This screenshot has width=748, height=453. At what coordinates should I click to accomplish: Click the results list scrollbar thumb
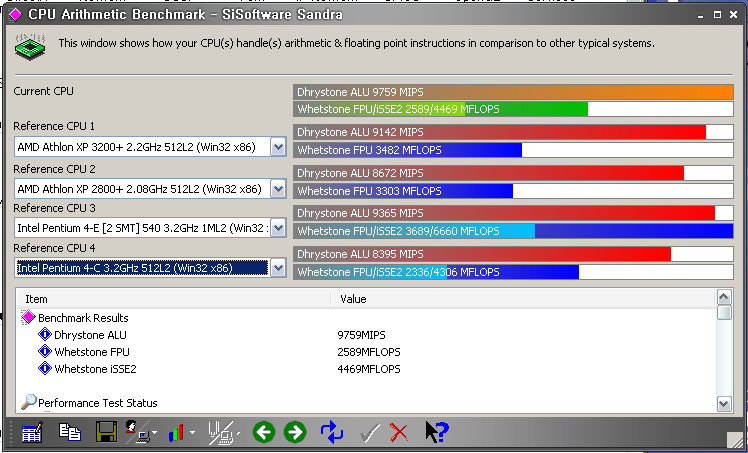[x=724, y=313]
